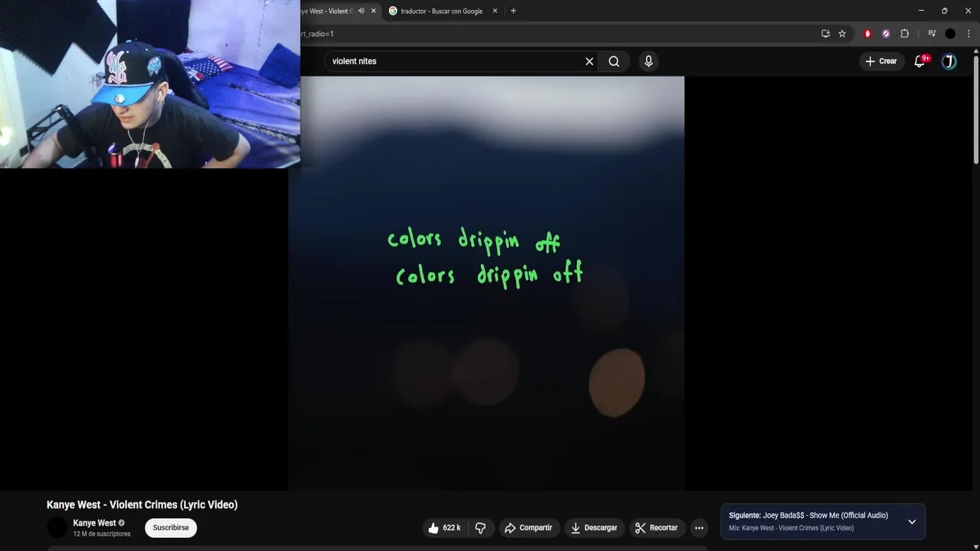This screenshot has width=980, height=551.
Task: Open YouTube notifications bell
Action: click(x=920, y=61)
